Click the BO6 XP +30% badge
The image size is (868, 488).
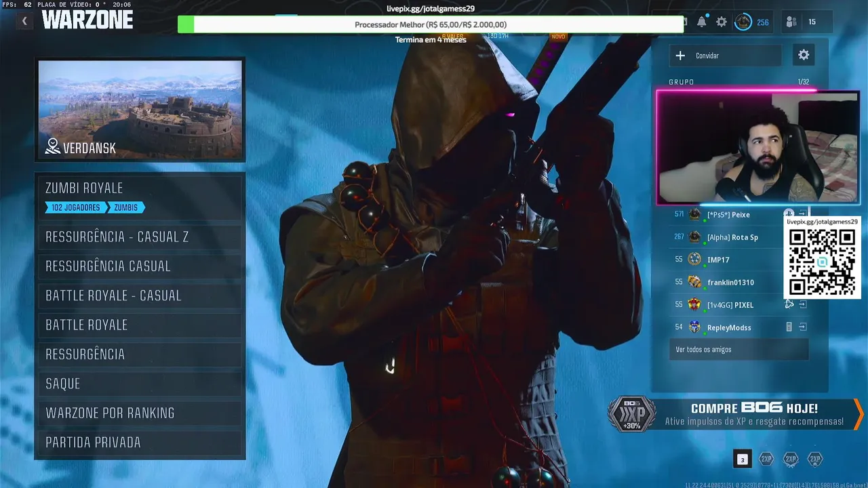[x=631, y=414]
